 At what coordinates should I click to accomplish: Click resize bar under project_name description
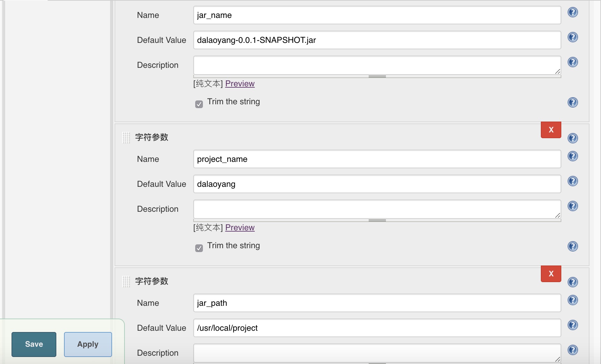pos(377,220)
